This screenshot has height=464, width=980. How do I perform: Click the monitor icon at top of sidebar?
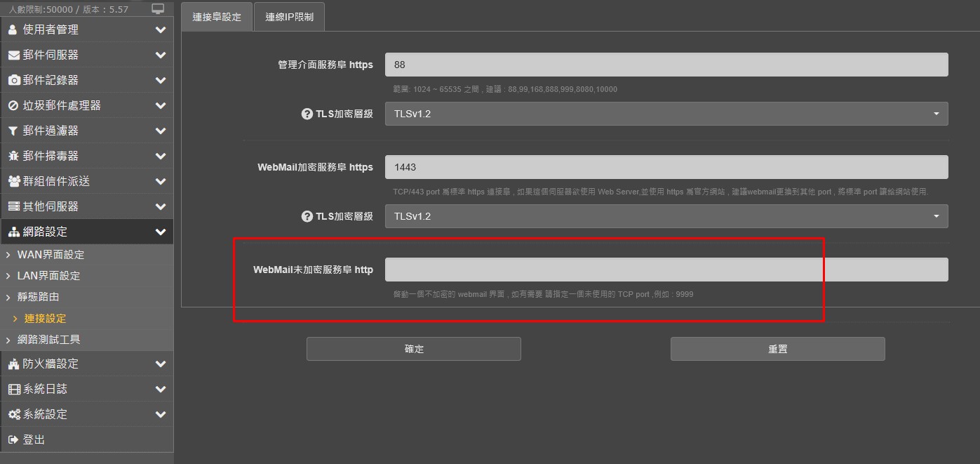pyautogui.click(x=158, y=9)
